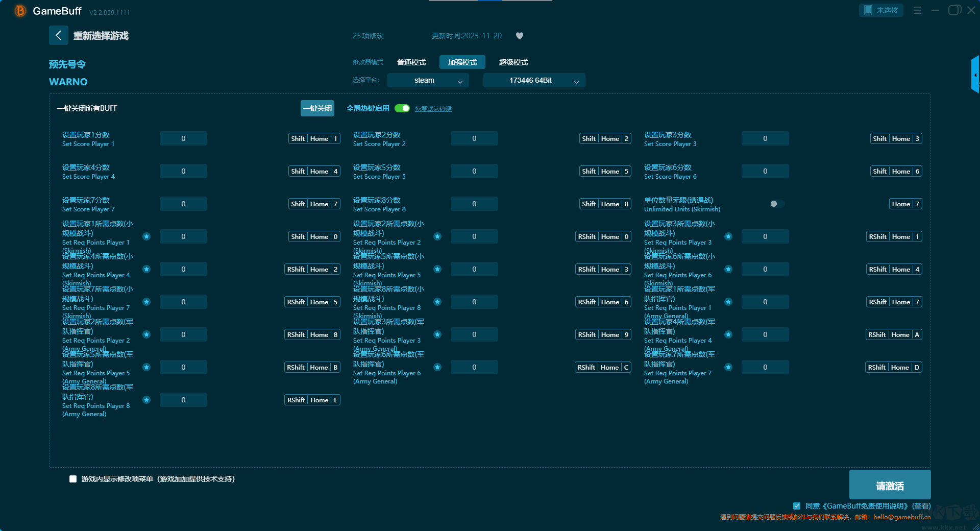The height and width of the screenshot is (531, 980).
Task: Open the hamburger menu in title bar
Action: tap(917, 10)
